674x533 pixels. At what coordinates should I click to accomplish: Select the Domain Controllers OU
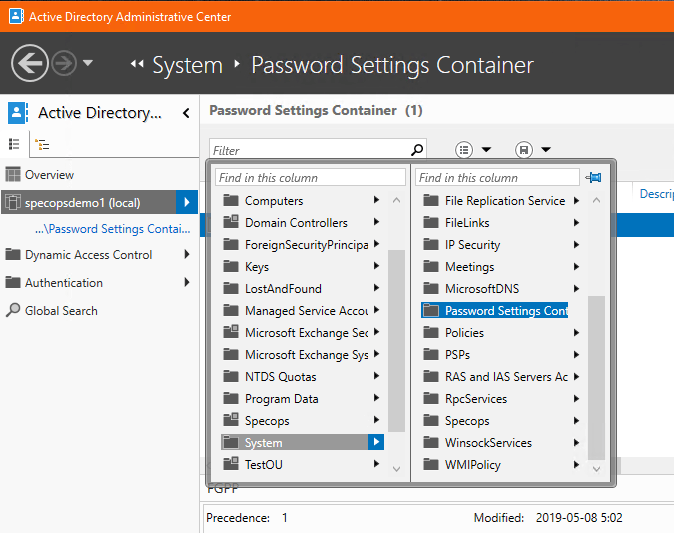pyautogui.click(x=296, y=223)
